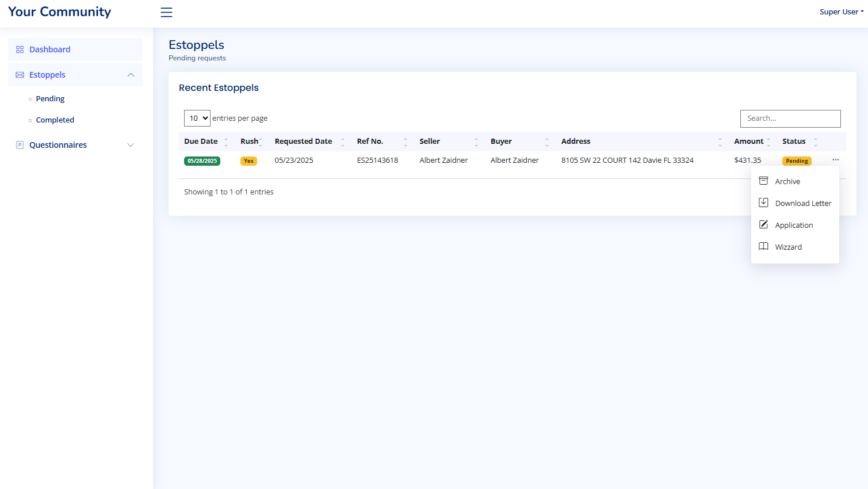Click the Application pencil edit icon
868x489 pixels.
763,224
